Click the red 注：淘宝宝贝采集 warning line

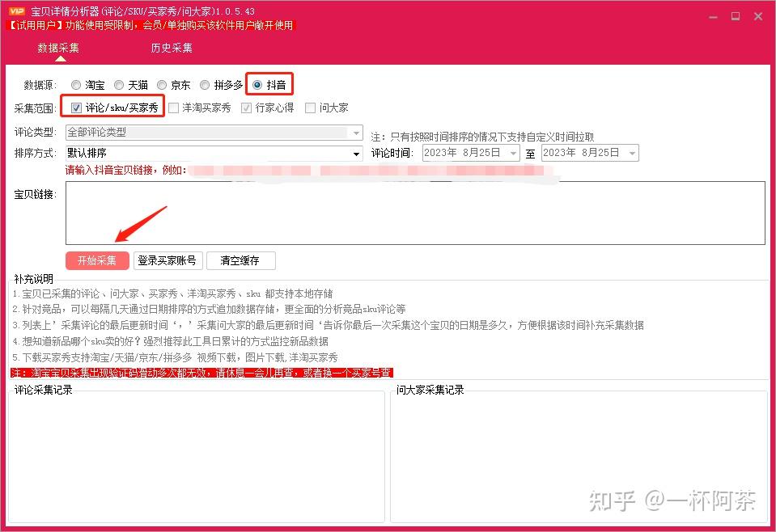tap(201, 372)
